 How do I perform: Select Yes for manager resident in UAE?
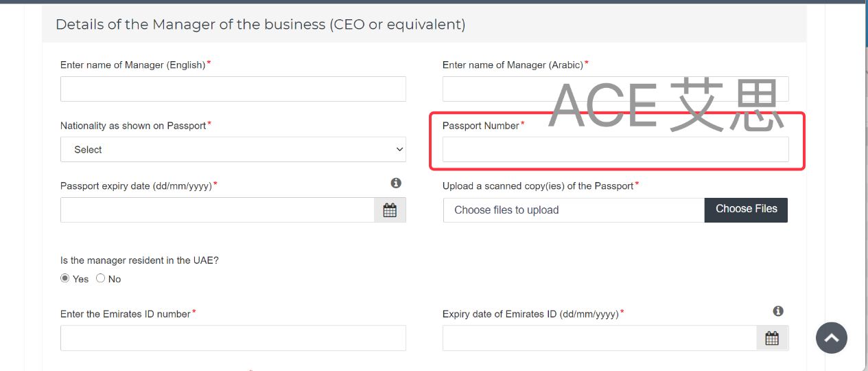pos(65,278)
